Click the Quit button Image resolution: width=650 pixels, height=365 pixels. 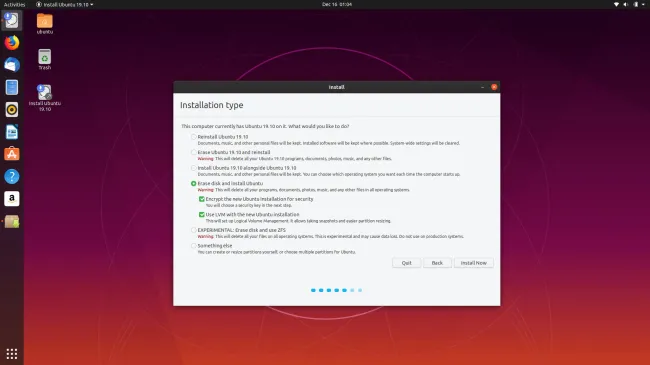pos(407,263)
